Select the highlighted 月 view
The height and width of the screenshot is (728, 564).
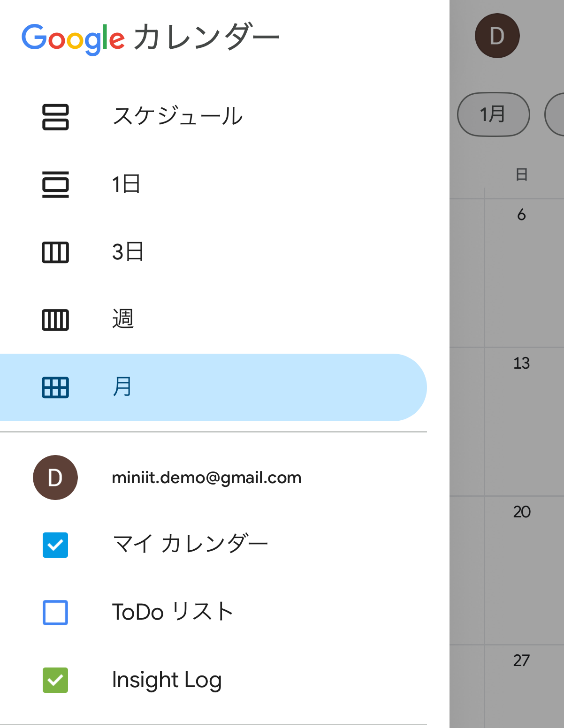point(213,387)
